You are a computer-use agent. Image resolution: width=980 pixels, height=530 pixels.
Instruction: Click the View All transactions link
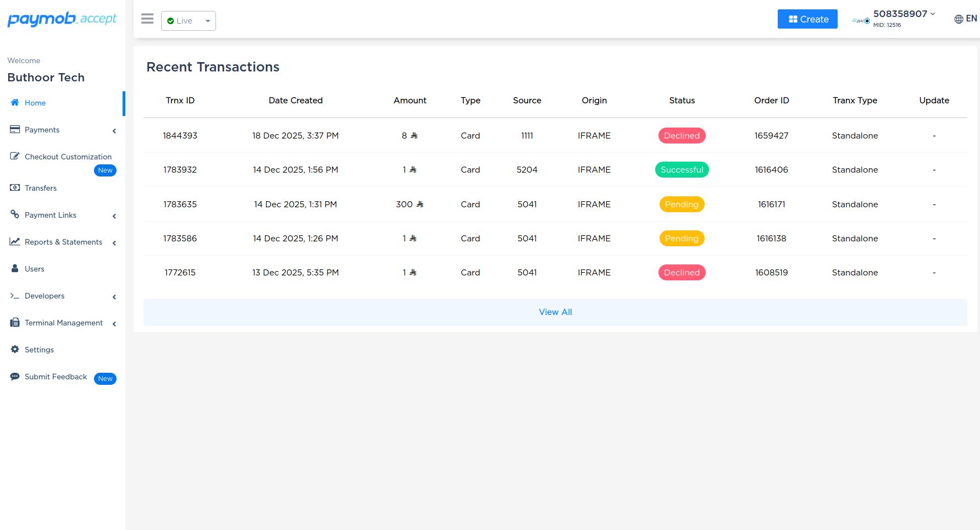click(x=555, y=312)
